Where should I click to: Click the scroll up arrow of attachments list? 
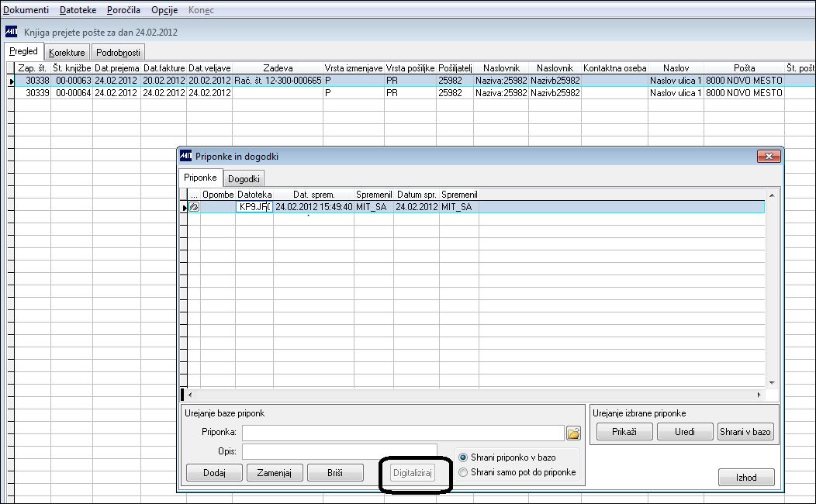(772, 195)
